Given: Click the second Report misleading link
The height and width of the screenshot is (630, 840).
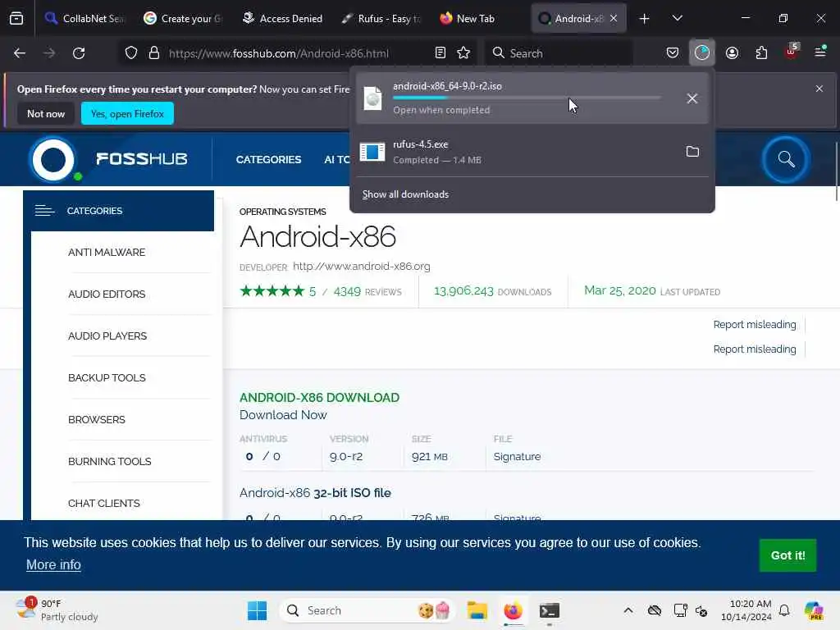Looking at the screenshot, I should (755, 349).
